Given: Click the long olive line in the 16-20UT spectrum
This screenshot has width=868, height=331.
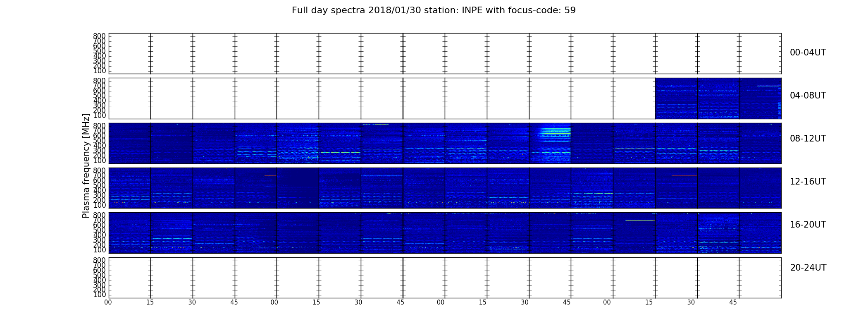Looking at the screenshot, I should pyautogui.click(x=640, y=221).
